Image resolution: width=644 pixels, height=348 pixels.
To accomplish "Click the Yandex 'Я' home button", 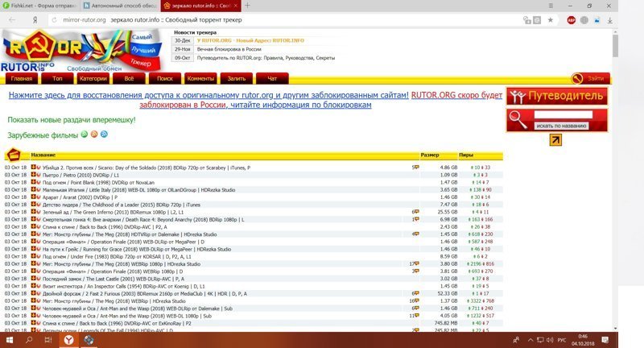I will coord(35,19).
